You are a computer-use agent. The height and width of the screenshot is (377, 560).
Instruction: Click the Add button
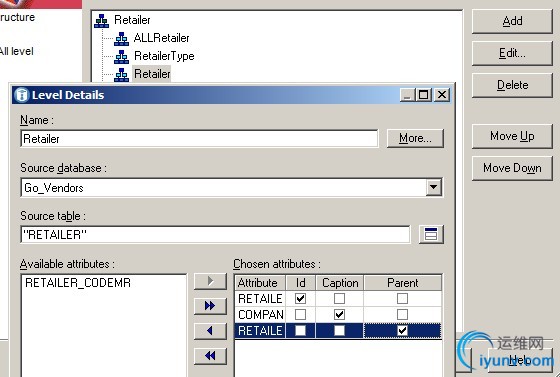coord(512,21)
